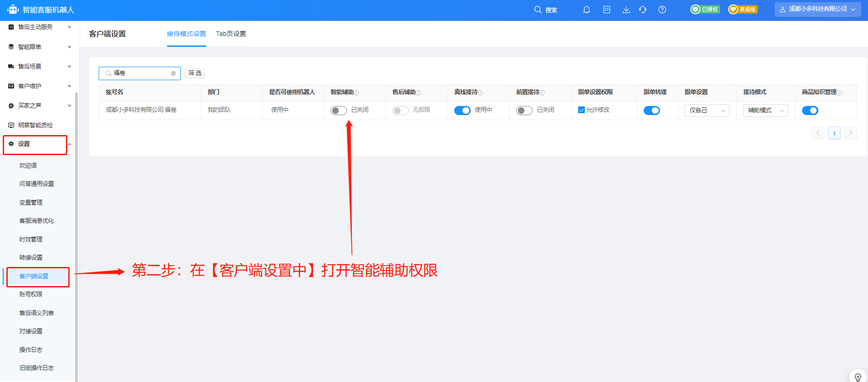Click the 商品知识管理 info tooltip icon
Image resolution: width=868 pixels, height=382 pixels.
[840, 93]
